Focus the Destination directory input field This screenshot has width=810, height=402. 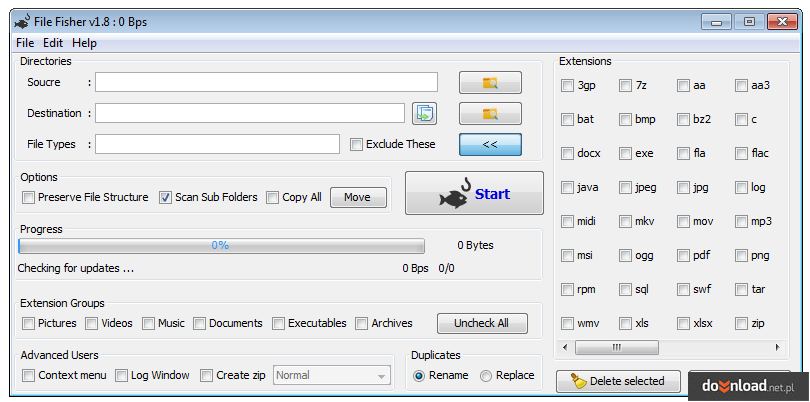[250, 113]
